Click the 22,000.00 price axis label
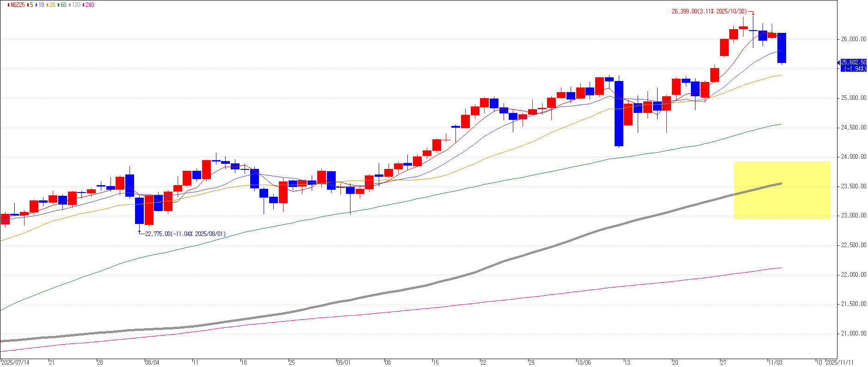This screenshot has width=868, height=367. point(854,275)
